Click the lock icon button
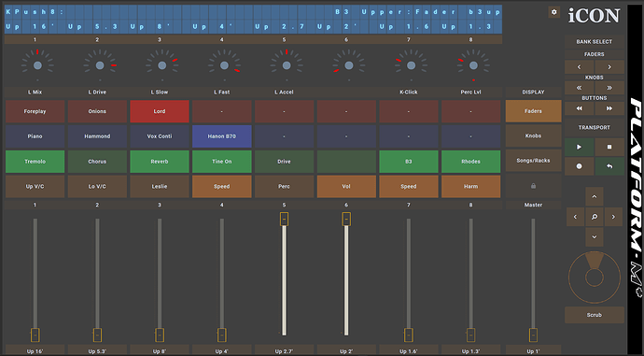The height and width of the screenshot is (356, 644). pos(533,186)
